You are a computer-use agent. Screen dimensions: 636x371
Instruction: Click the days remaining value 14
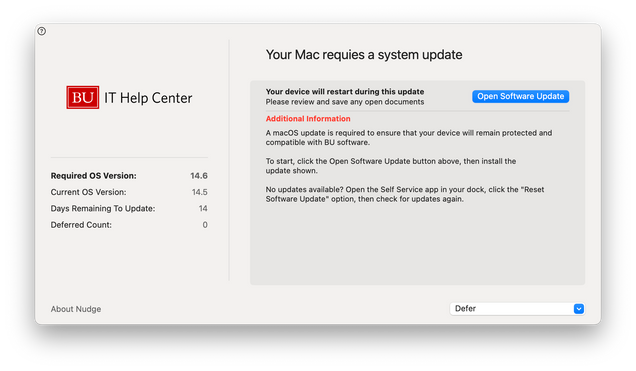pos(203,208)
